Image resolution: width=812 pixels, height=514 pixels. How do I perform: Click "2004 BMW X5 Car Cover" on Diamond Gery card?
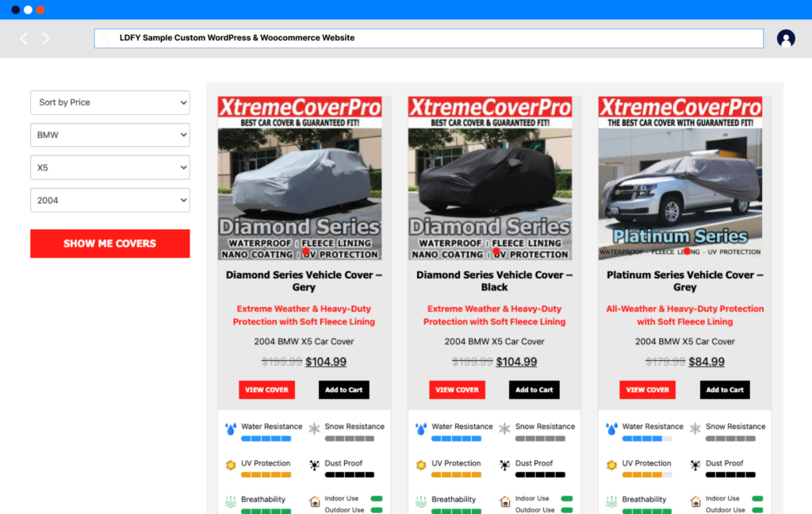(304, 341)
